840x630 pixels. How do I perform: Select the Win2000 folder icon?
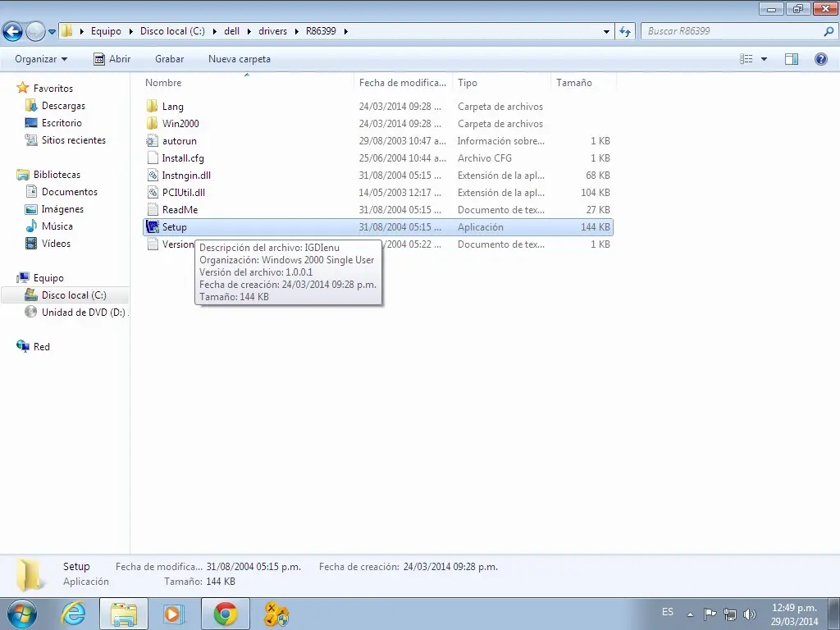(x=152, y=123)
